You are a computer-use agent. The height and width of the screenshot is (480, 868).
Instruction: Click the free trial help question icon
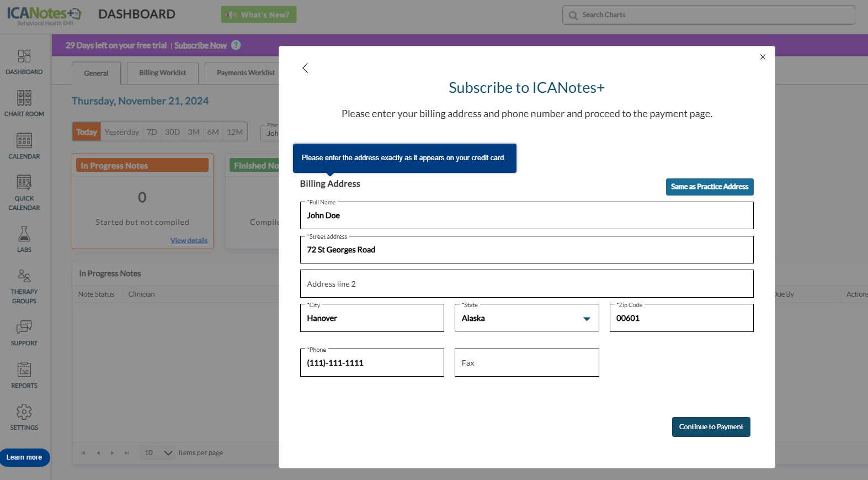(x=236, y=45)
